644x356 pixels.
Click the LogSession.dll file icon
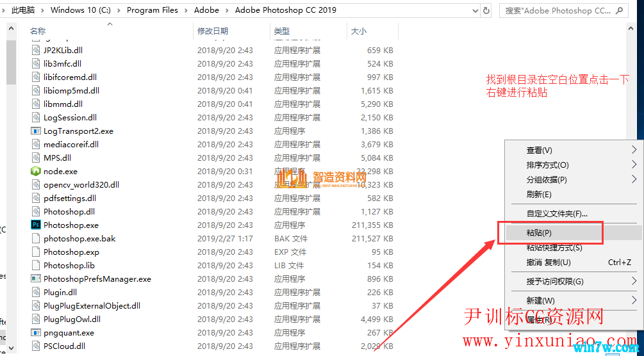pos(36,117)
